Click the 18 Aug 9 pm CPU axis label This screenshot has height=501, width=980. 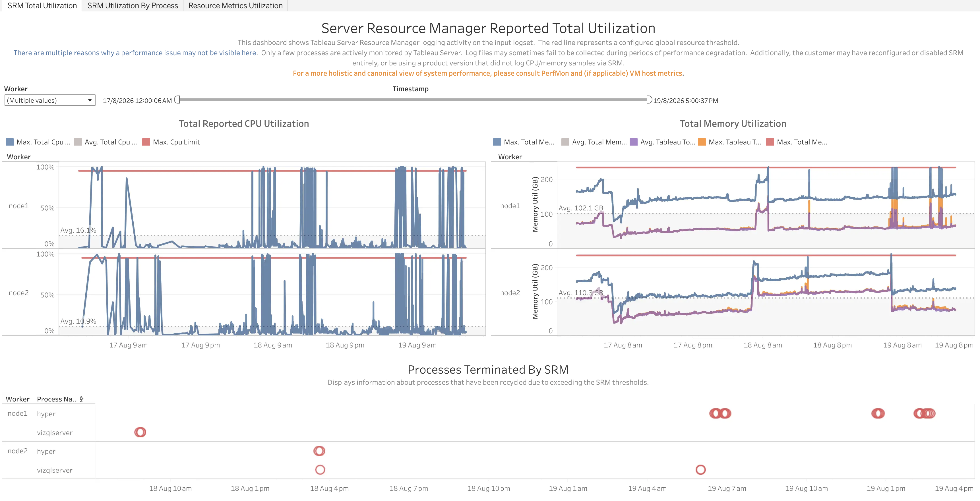click(345, 345)
